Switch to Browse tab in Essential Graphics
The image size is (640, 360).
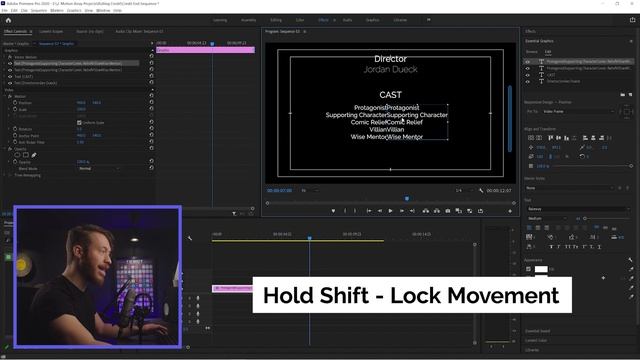[531, 52]
